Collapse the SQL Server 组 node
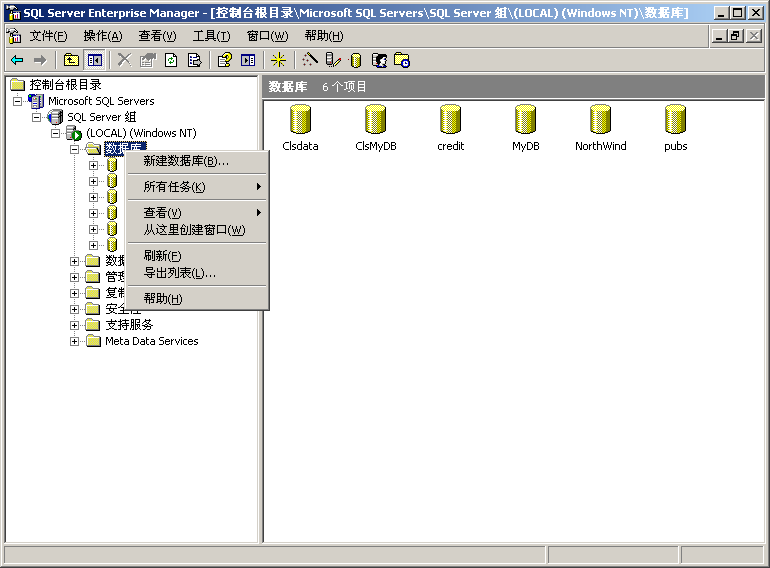770x568 pixels. [36, 117]
